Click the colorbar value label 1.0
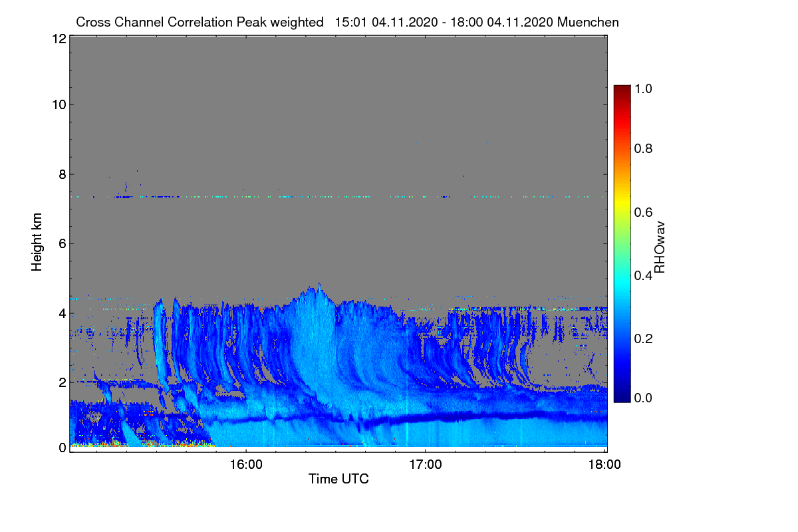Viewport: 798px width, 532px height. (x=642, y=88)
